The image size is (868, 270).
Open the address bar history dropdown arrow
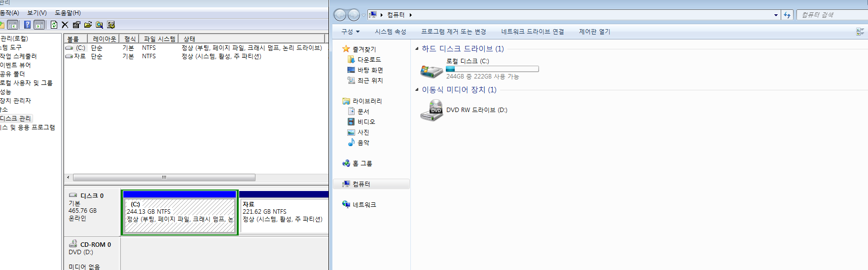coord(776,15)
